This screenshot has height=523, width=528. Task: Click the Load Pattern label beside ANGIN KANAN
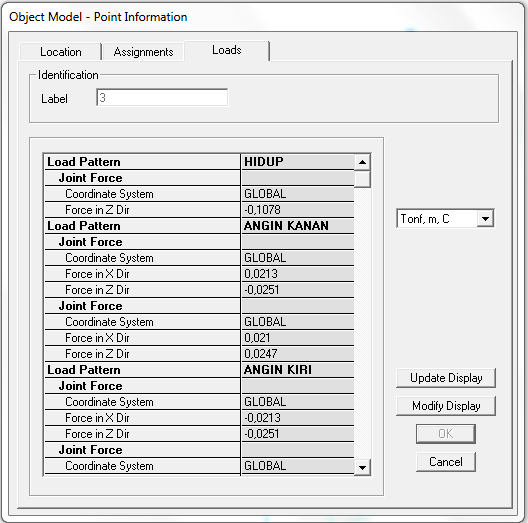84,226
